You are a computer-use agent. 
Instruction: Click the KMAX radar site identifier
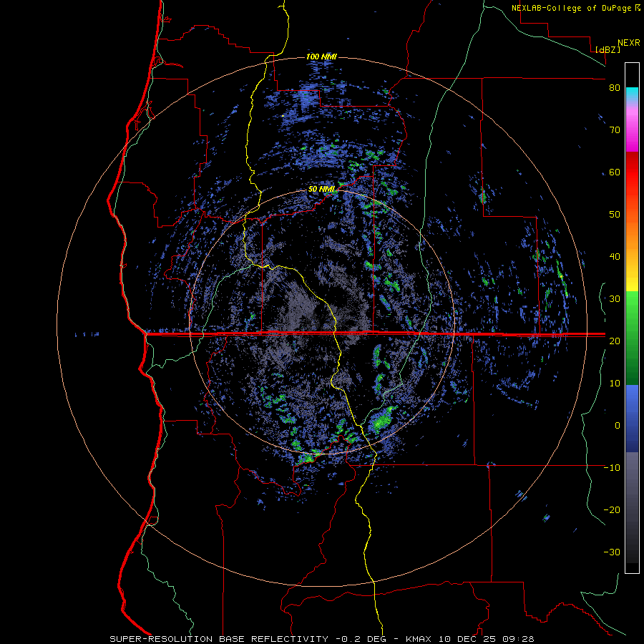(419, 639)
